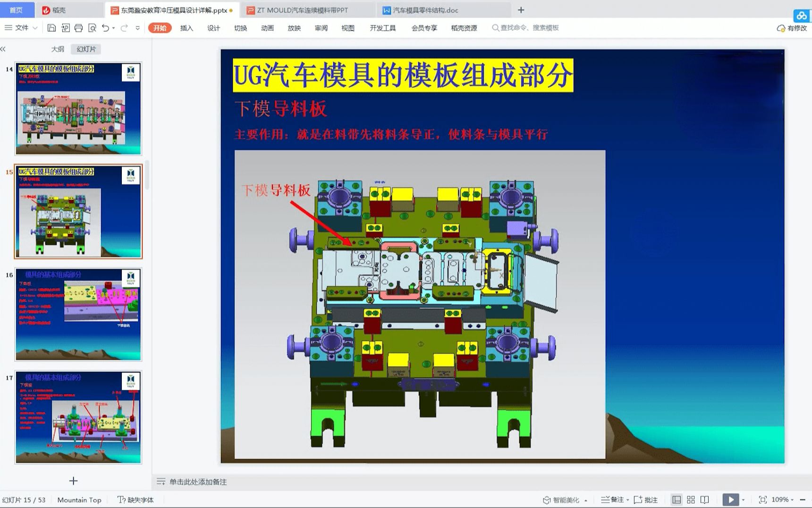Expand the arrow beside 文件
The width and height of the screenshot is (812, 508).
click(x=35, y=28)
